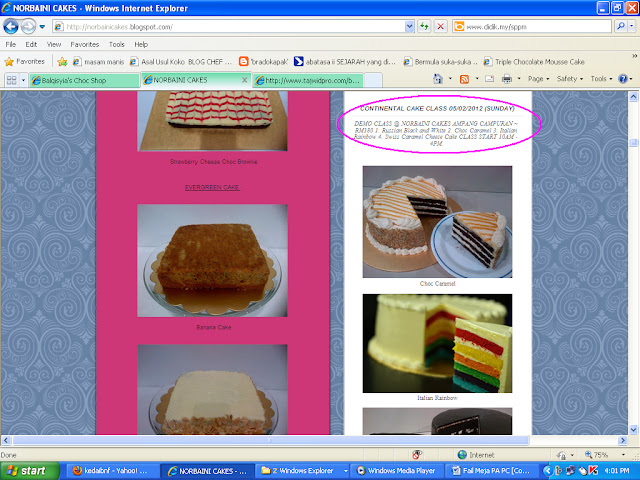Click the Quick Tabs grid icon
Viewport: 640px width, 480px height.
(x=11, y=80)
